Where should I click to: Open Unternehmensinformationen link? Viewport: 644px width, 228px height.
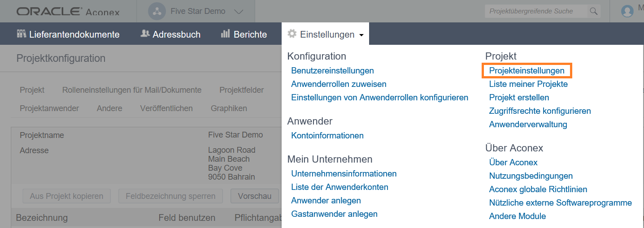click(344, 173)
